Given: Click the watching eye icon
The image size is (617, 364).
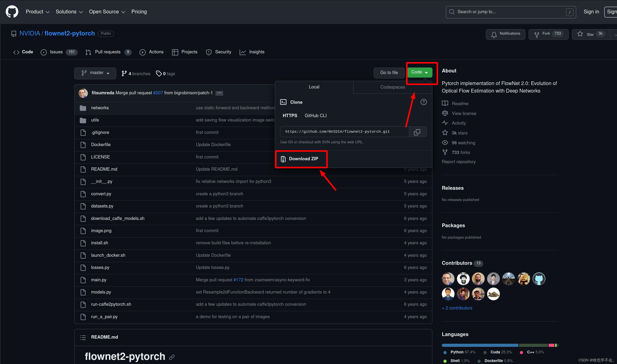Looking at the screenshot, I should click(445, 143).
